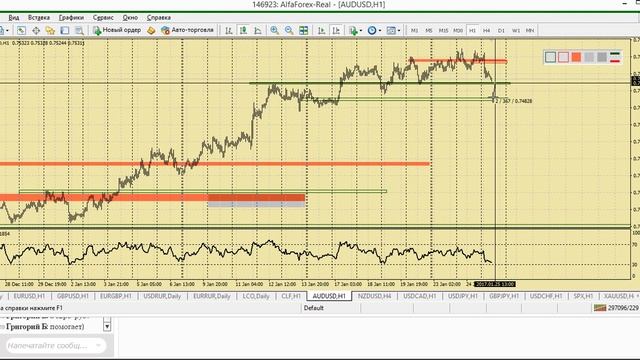The width and height of the screenshot is (640, 360).
Task: Click the zoom in magnifier icon
Action: [x=274, y=31]
